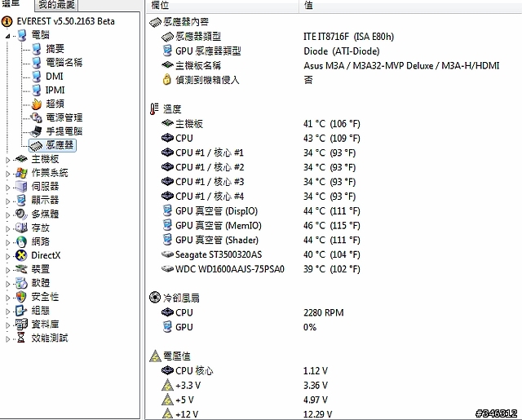Select the CPU 核心 voltage row

333,371
